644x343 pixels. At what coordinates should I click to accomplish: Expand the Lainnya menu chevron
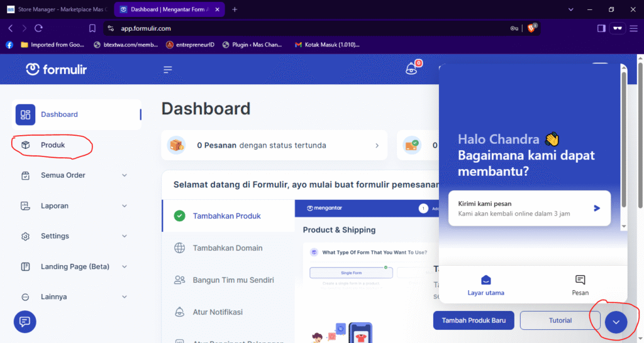[125, 297]
